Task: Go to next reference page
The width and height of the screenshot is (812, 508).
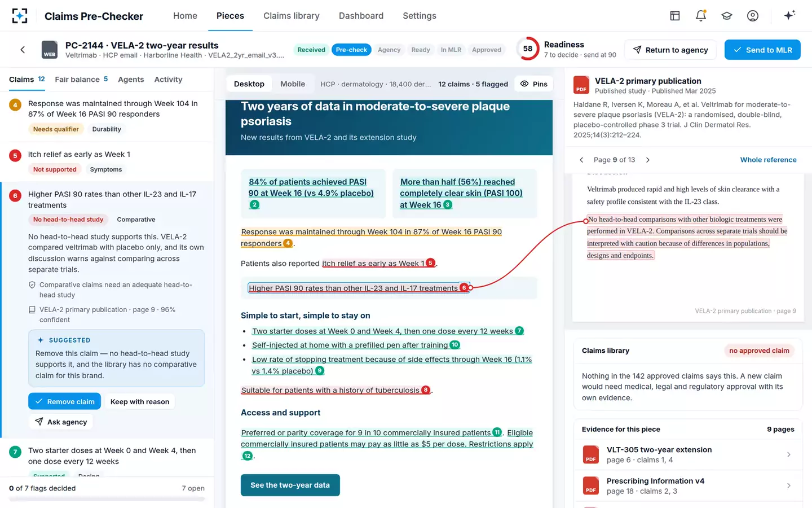Action: pyautogui.click(x=648, y=160)
